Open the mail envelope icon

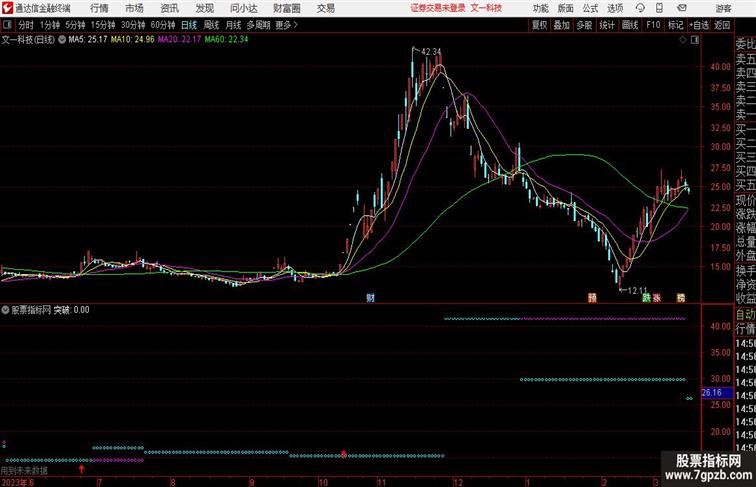682,8
